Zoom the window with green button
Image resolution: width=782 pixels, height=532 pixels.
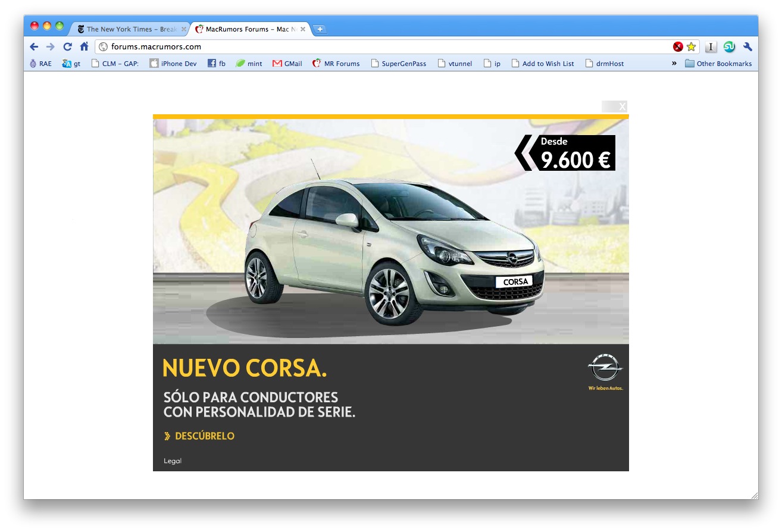point(60,26)
